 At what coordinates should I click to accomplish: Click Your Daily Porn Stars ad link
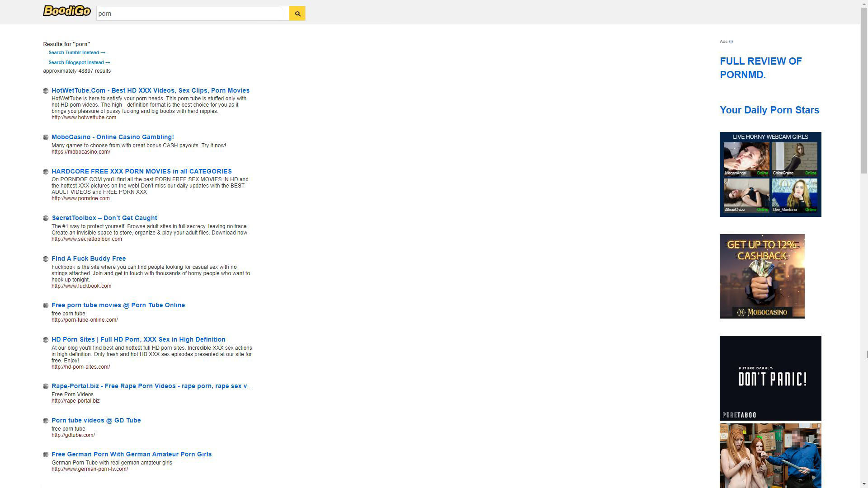click(769, 110)
